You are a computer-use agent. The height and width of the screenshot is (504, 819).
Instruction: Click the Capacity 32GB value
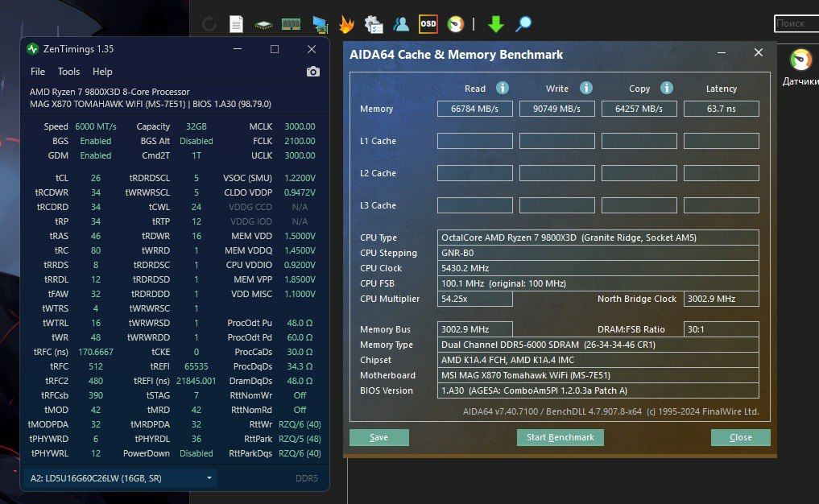[x=196, y=126]
